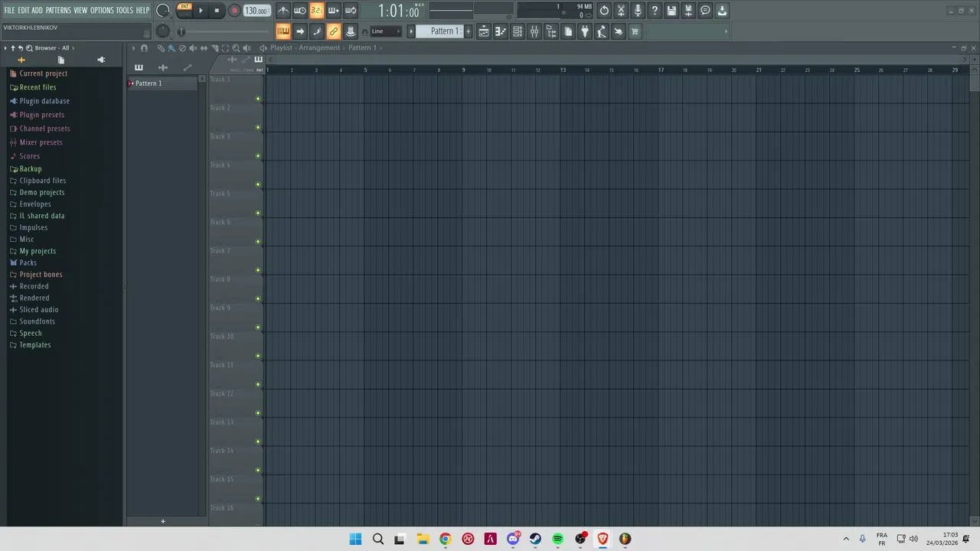The image size is (980, 551).
Task: Open the TOOLS menu
Action: coord(125,10)
